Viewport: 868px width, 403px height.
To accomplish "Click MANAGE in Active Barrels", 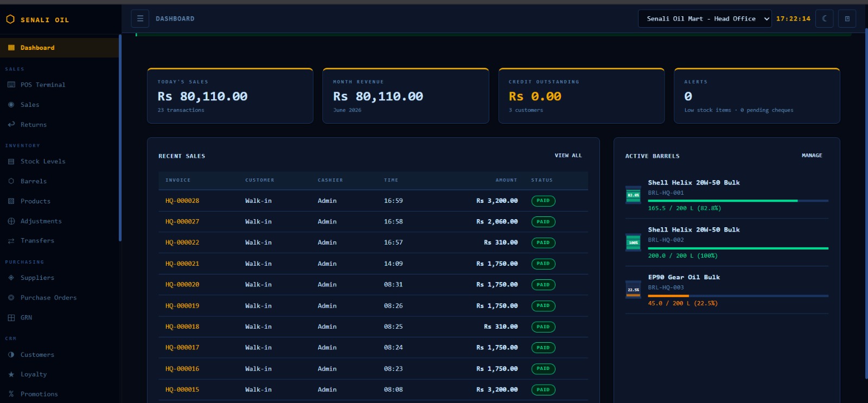I will tap(812, 156).
